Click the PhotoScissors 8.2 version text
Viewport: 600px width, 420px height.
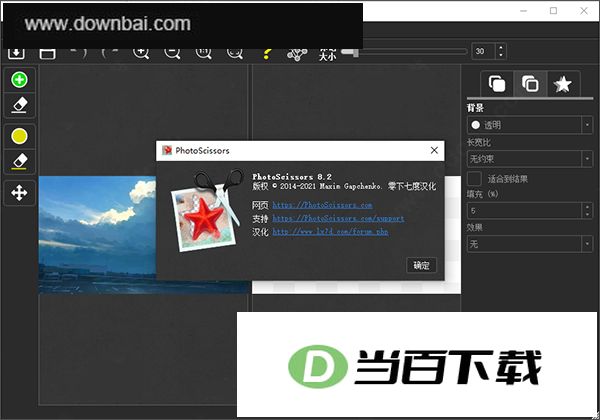292,177
